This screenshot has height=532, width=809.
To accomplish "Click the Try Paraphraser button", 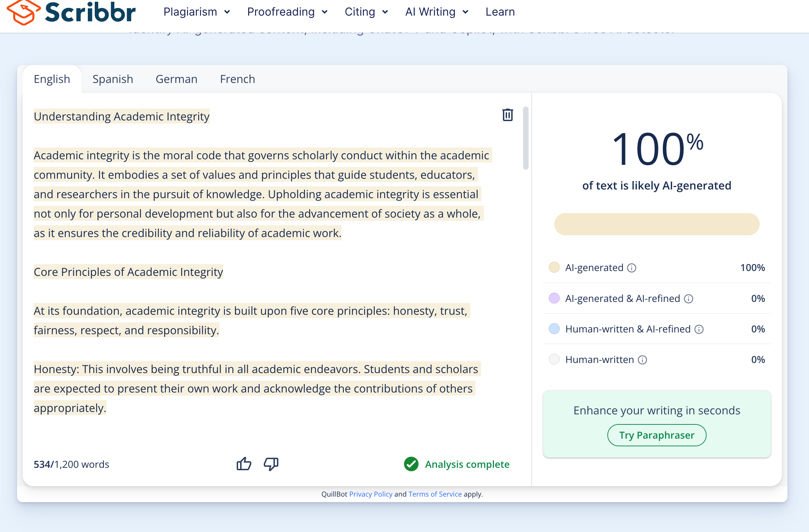I will [x=657, y=435].
